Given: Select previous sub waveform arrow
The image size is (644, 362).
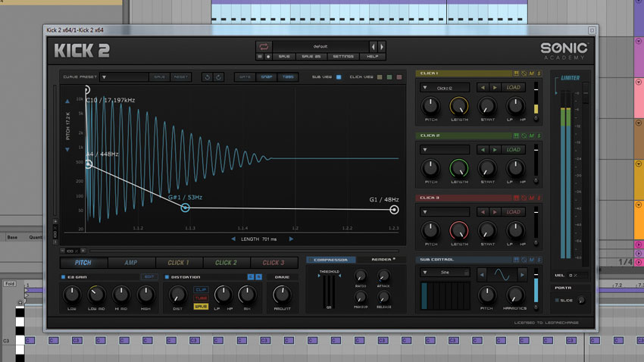Looking at the screenshot, I should click(482, 275).
